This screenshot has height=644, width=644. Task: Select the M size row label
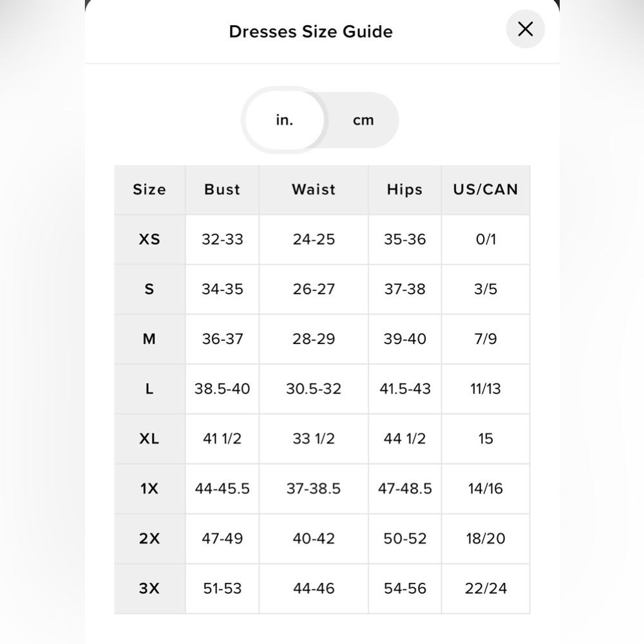(x=149, y=339)
